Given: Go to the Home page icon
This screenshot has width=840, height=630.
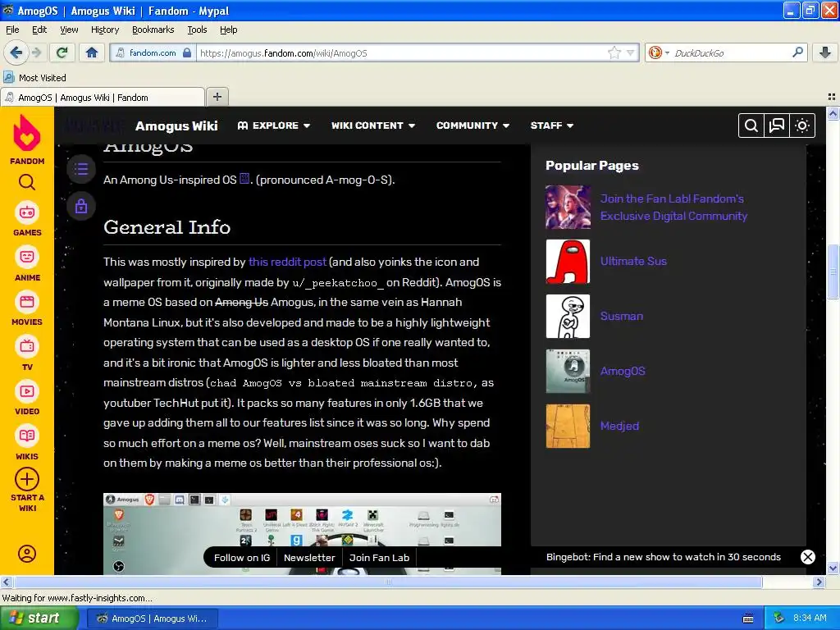Looking at the screenshot, I should [x=92, y=52].
